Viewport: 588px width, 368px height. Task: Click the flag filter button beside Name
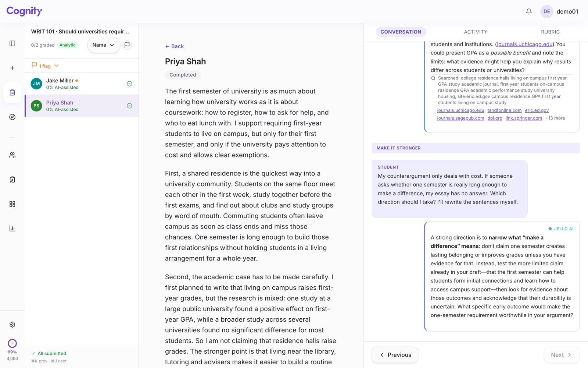(127, 45)
